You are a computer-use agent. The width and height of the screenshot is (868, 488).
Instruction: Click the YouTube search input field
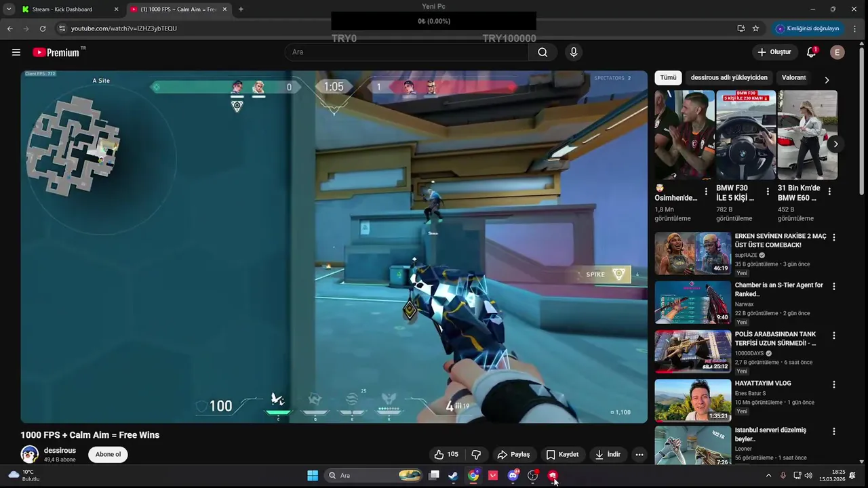click(x=407, y=52)
